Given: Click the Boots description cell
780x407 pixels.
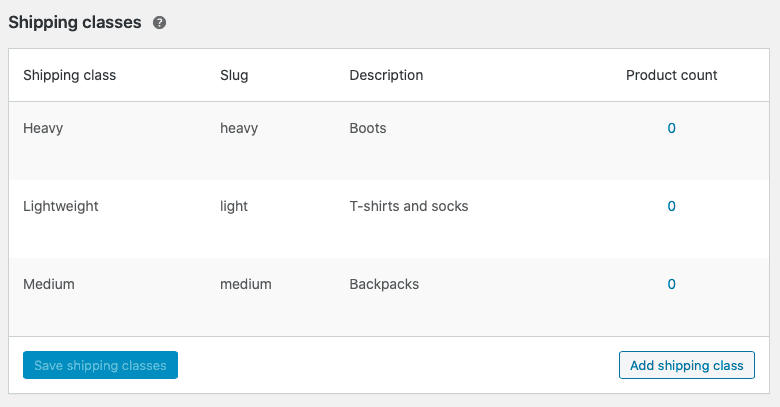Looking at the screenshot, I should 368,128.
